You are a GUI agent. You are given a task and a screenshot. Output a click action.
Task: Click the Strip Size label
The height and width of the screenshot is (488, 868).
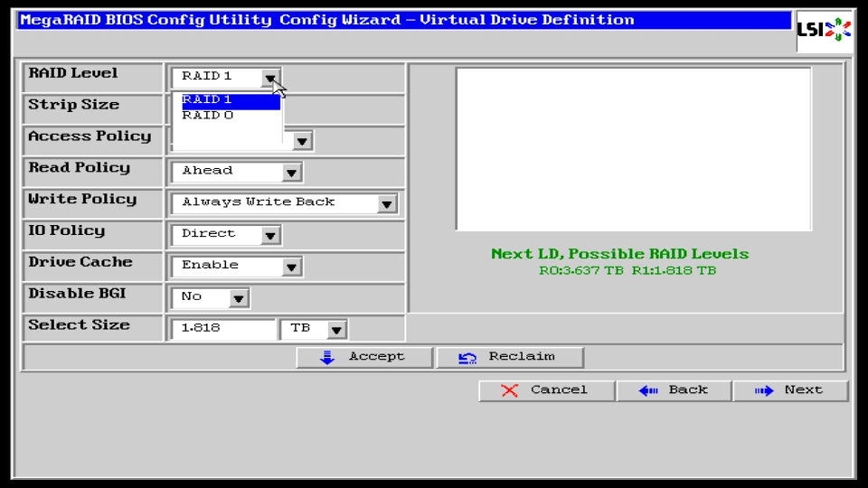tap(73, 105)
